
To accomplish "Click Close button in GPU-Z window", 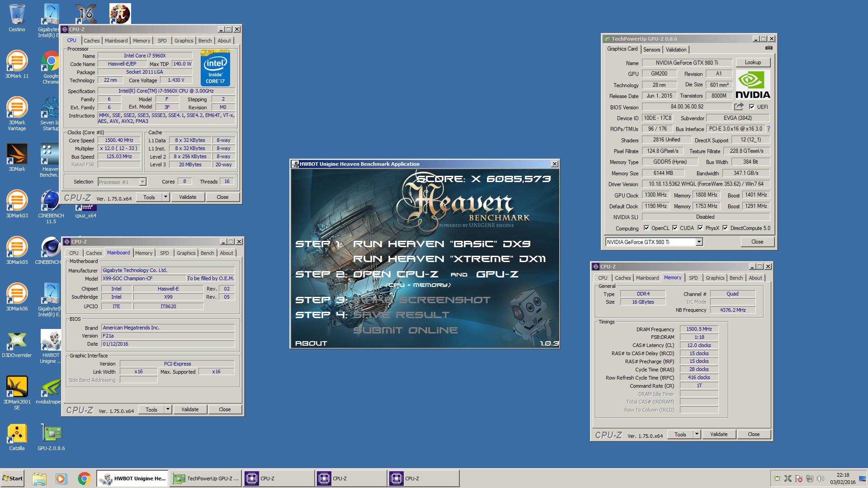I will click(x=757, y=242).
